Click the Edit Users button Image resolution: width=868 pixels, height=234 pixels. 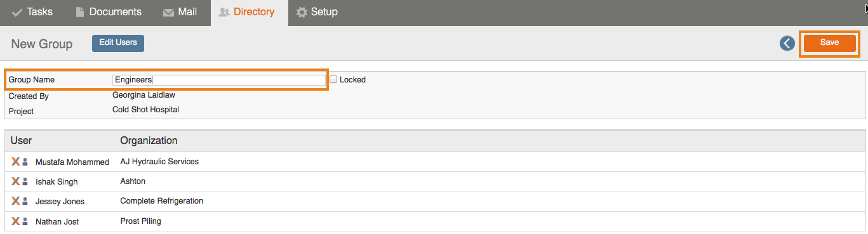118,43
